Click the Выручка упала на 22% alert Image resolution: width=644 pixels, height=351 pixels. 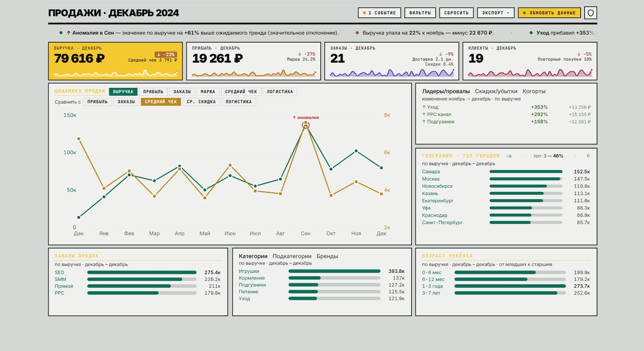click(x=428, y=33)
